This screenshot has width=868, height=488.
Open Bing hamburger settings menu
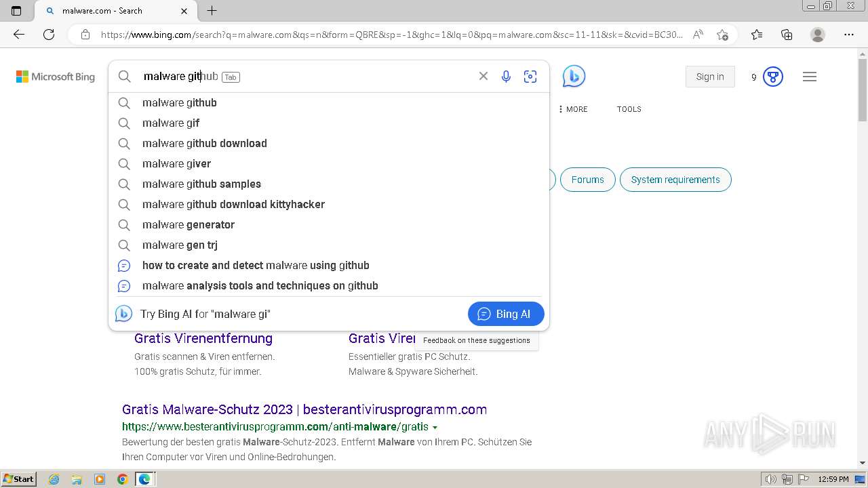pos(810,77)
